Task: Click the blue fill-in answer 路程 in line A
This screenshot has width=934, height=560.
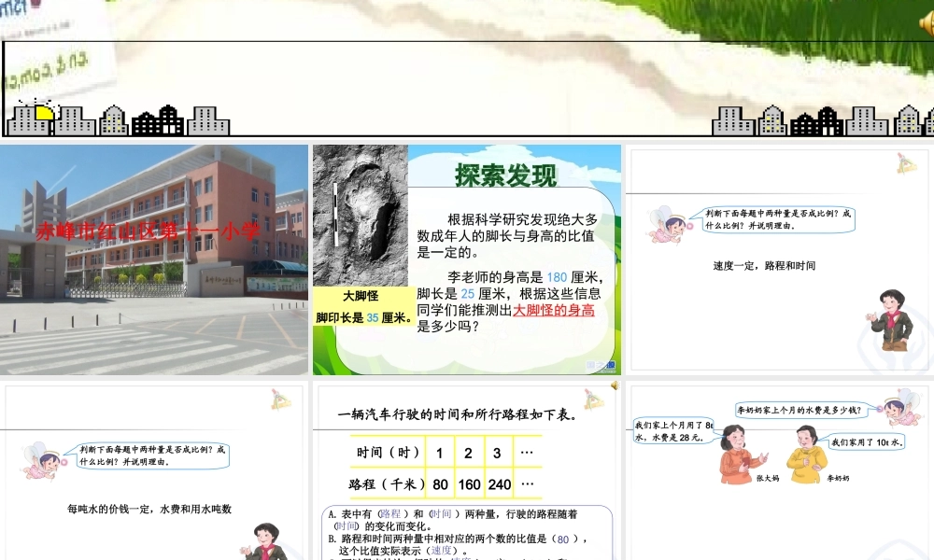Action: pos(390,513)
